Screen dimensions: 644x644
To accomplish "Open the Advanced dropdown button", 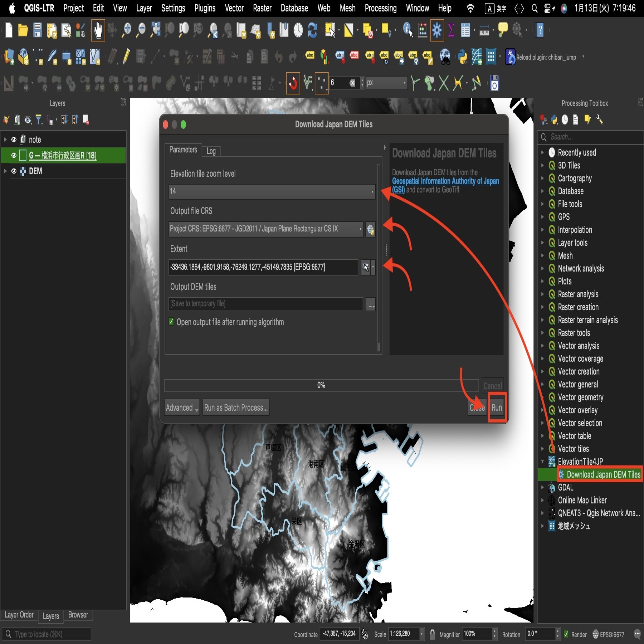I will point(182,408).
